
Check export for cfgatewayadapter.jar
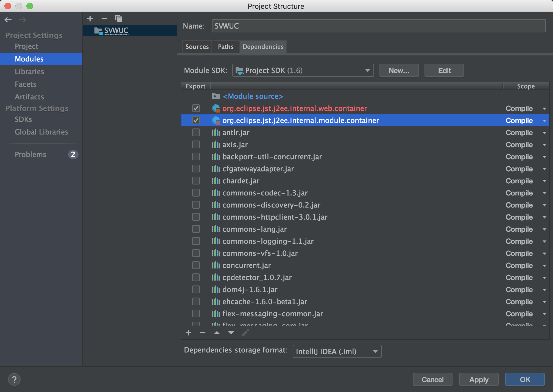(x=196, y=169)
